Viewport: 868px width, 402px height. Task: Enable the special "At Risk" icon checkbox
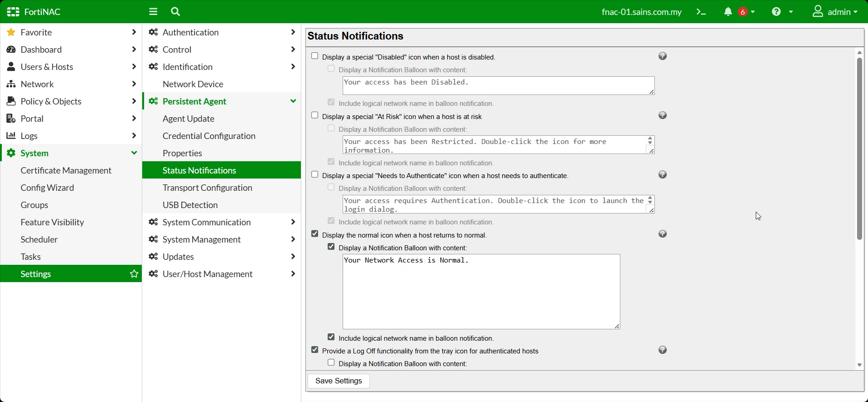(x=315, y=115)
